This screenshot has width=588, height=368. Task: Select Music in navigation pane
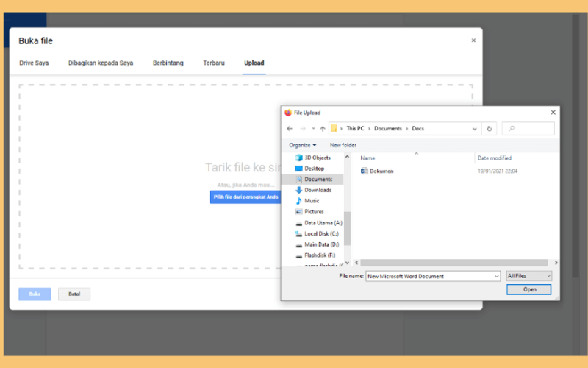click(312, 201)
